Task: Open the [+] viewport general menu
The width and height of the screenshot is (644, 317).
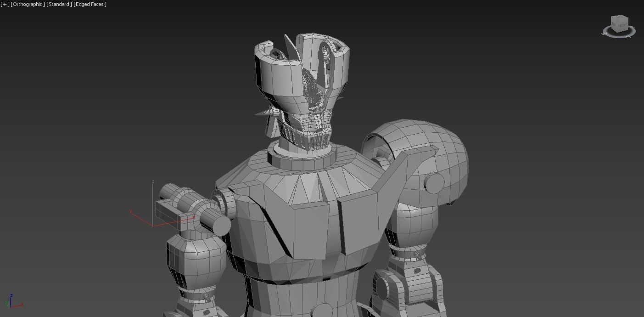Action: [5, 4]
